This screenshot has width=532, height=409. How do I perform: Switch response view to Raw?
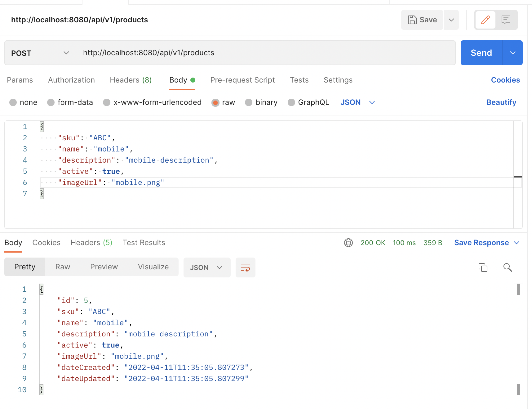[63, 267]
